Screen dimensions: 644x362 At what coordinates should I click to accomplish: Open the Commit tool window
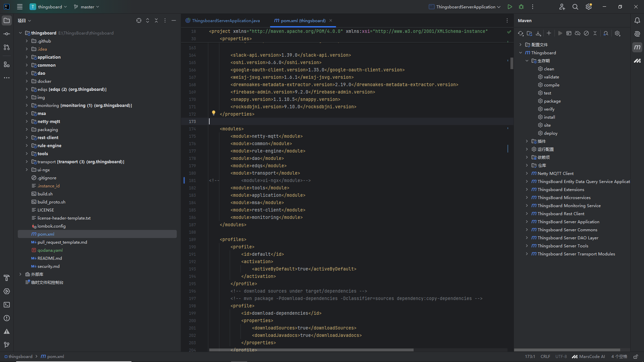tap(7, 34)
